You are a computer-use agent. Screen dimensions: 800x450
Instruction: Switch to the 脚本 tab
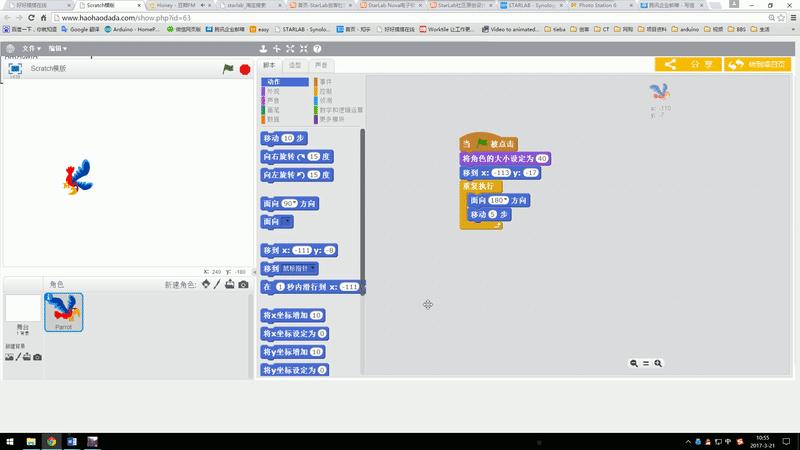coord(269,65)
